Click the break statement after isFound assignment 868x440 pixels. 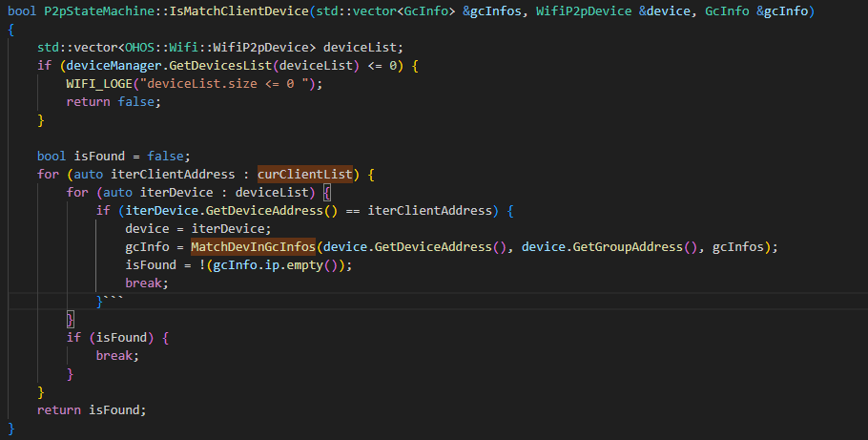[x=147, y=283]
